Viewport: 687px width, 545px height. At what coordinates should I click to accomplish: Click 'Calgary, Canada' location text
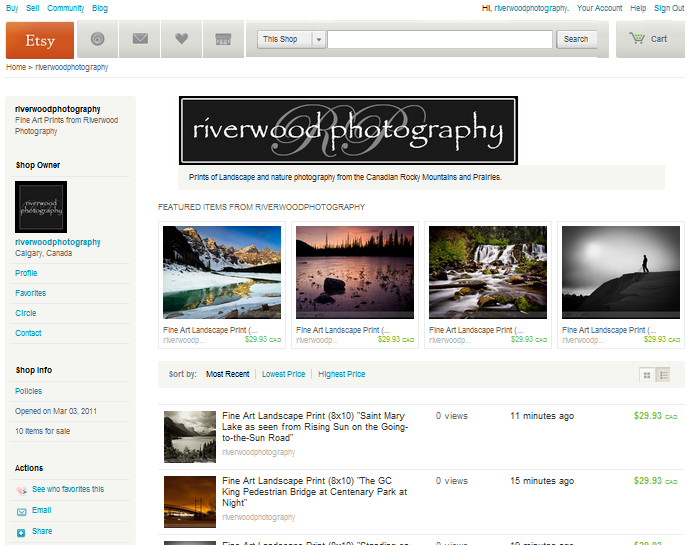point(43,253)
